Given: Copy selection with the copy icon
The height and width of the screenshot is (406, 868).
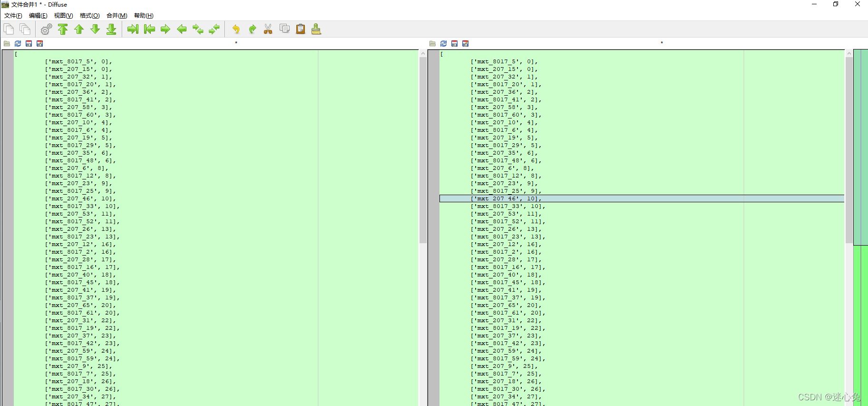Looking at the screenshot, I should [x=284, y=29].
